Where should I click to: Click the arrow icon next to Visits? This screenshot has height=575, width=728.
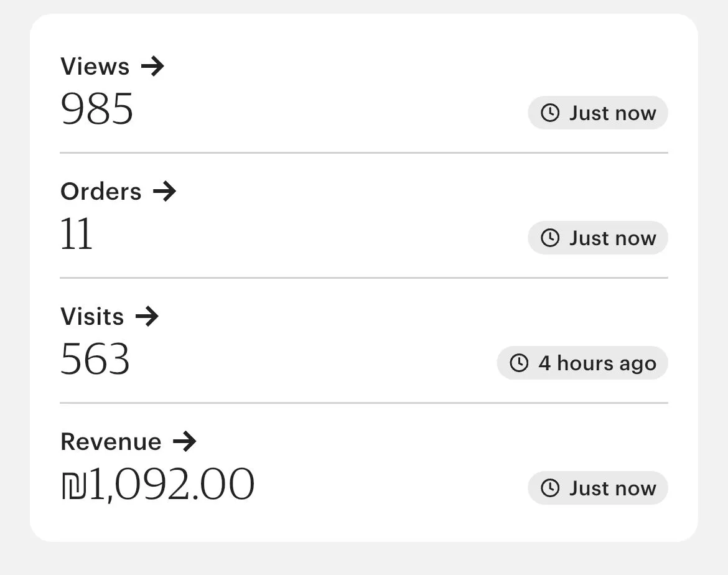pyautogui.click(x=147, y=316)
